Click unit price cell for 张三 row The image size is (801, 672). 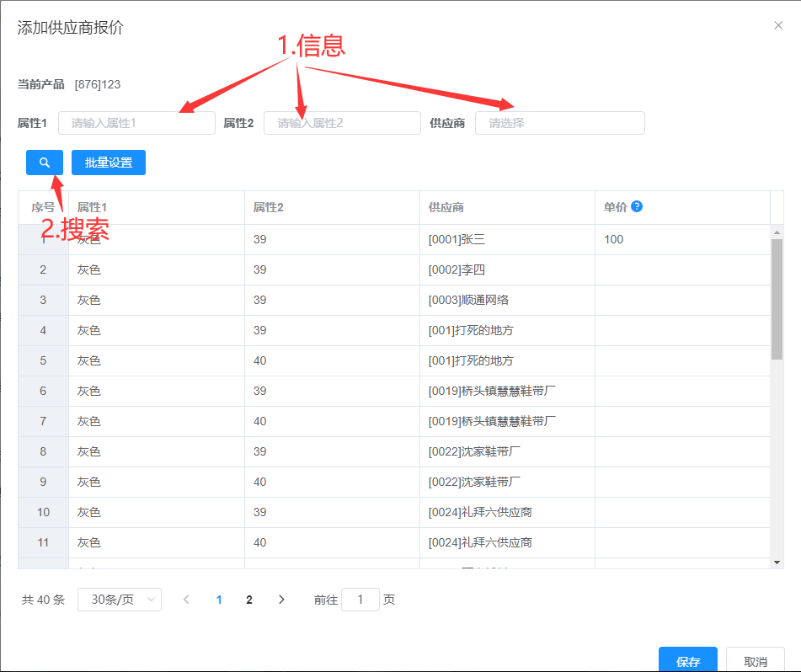681,240
